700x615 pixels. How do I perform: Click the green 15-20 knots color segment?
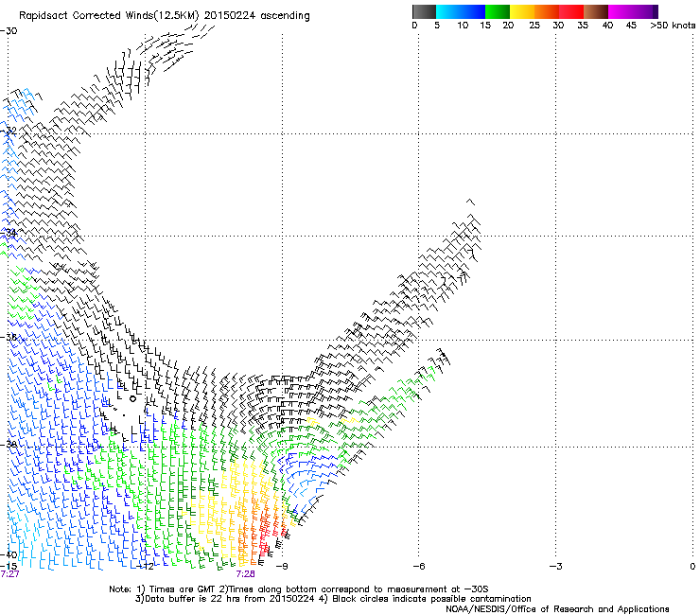tap(498, 11)
